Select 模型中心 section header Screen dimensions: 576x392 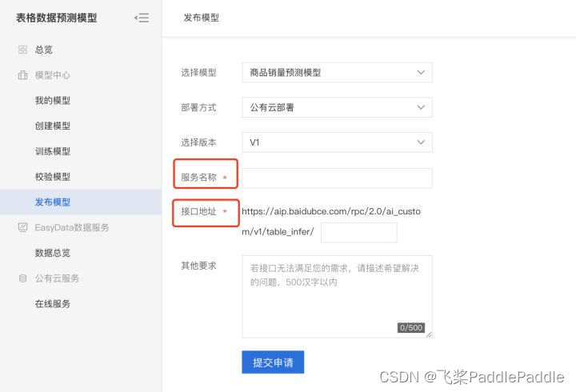pos(53,75)
